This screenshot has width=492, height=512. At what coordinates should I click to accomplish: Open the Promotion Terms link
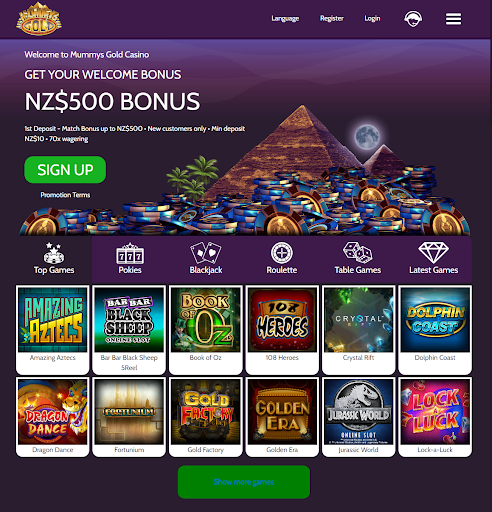pos(65,195)
